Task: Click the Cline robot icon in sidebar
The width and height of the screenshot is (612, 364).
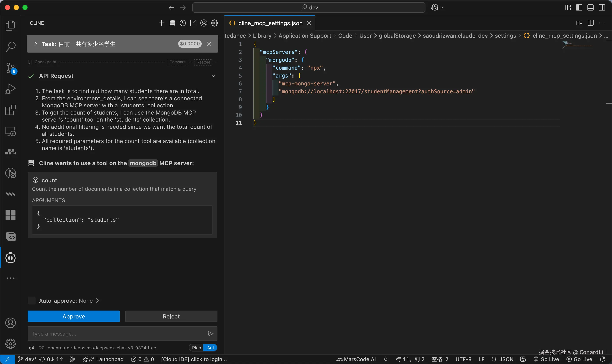Action: (10, 257)
